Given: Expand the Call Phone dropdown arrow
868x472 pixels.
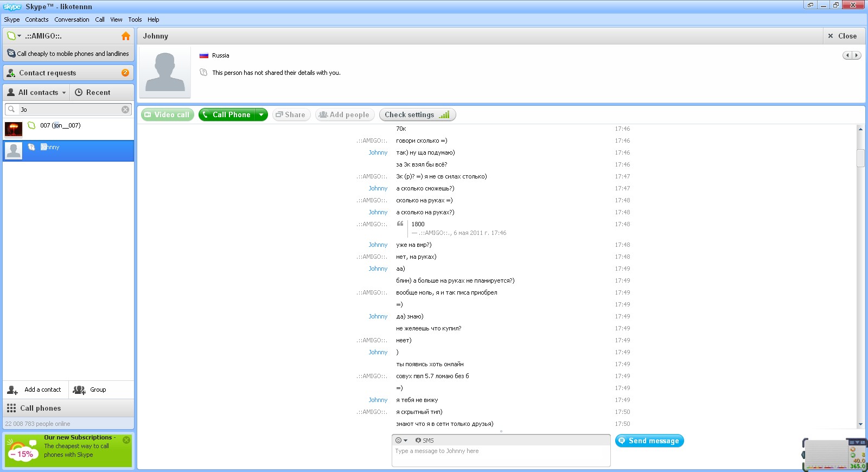Looking at the screenshot, I should pos(261,114).
